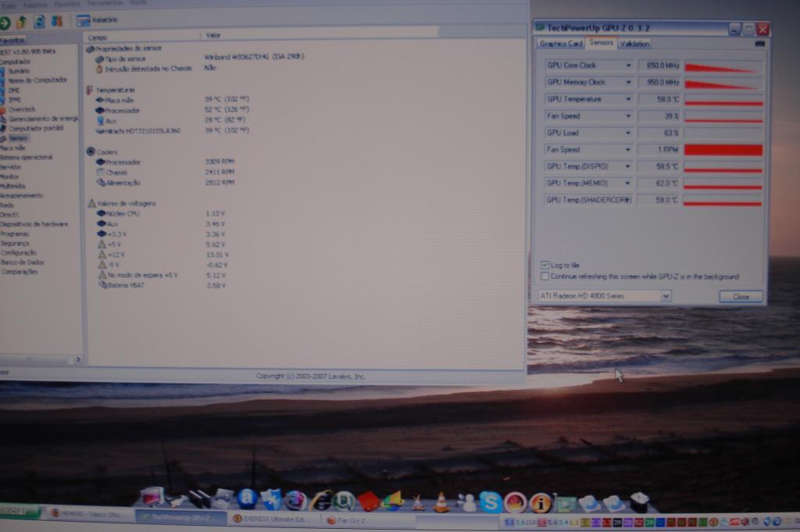Open the ATI Radeon HD 4800 Series combo box

pyautogui.click(x=605, y=296)
